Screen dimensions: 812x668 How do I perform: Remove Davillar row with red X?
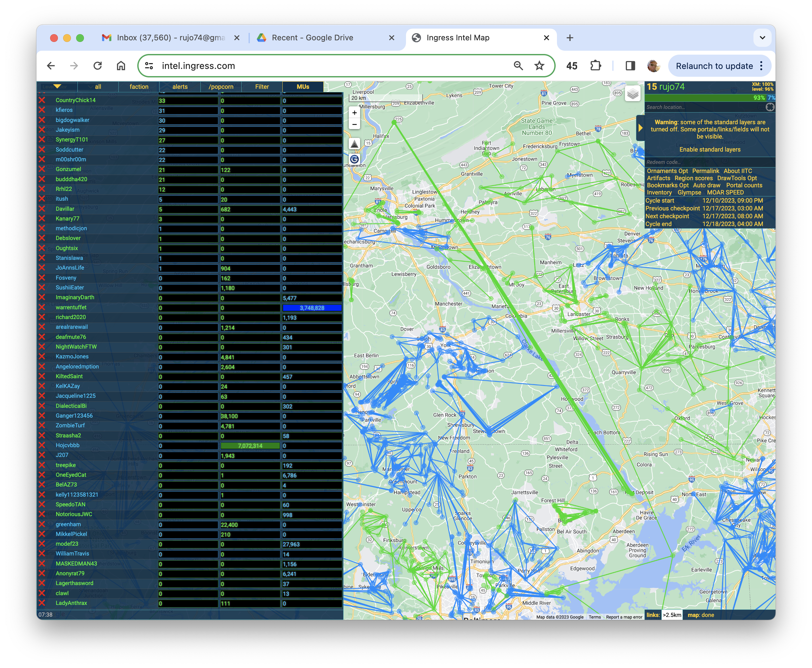tap(42, 209)
